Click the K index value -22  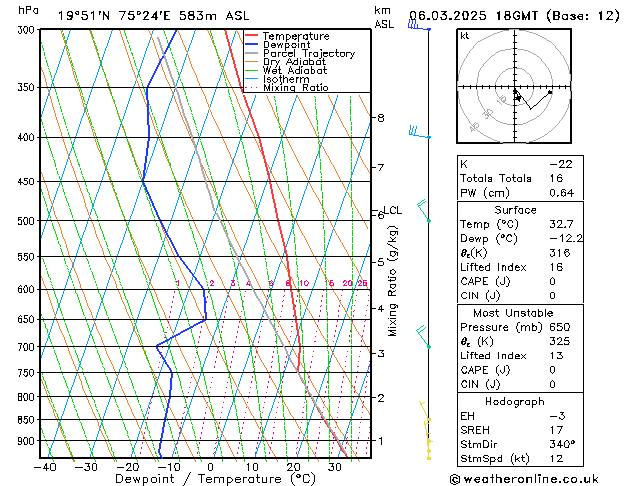point(561,164)
